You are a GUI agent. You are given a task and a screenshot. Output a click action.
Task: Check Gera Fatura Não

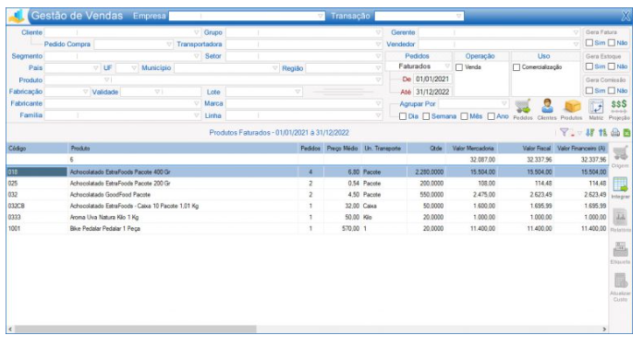click(x=612, y=42)
